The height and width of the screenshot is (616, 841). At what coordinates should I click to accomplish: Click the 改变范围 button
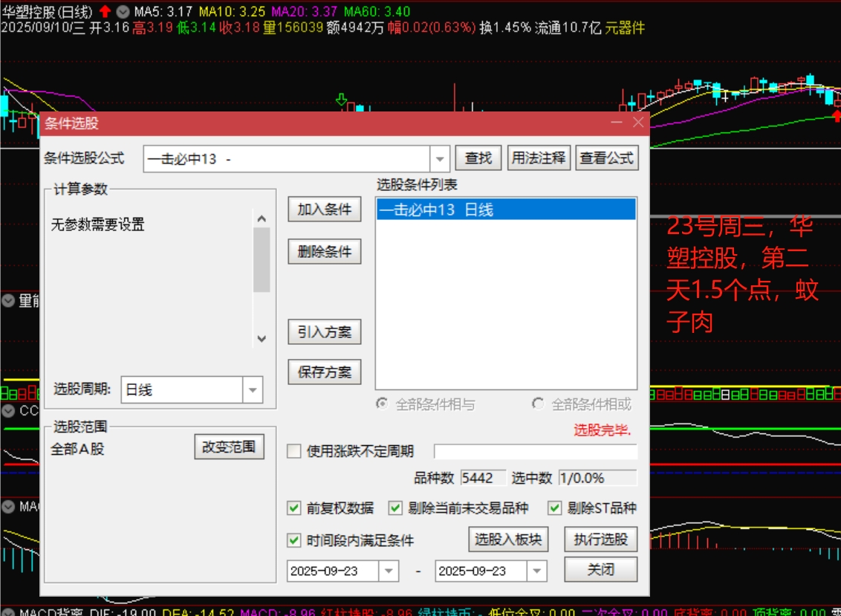tap(229, 447)
